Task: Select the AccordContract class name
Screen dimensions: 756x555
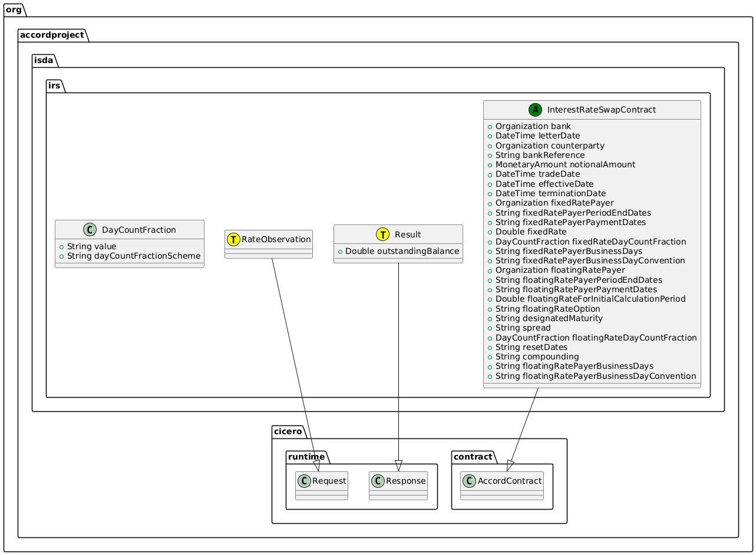Action: 510,481
